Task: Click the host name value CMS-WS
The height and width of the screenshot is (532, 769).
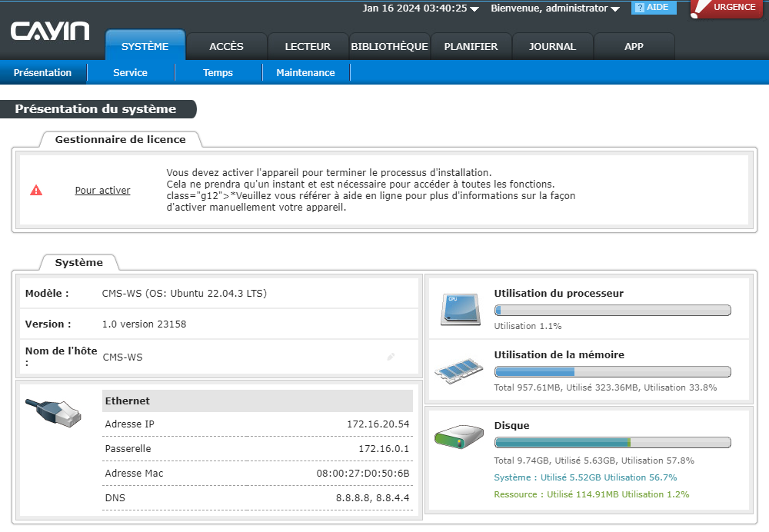Action: click(122, 357)
